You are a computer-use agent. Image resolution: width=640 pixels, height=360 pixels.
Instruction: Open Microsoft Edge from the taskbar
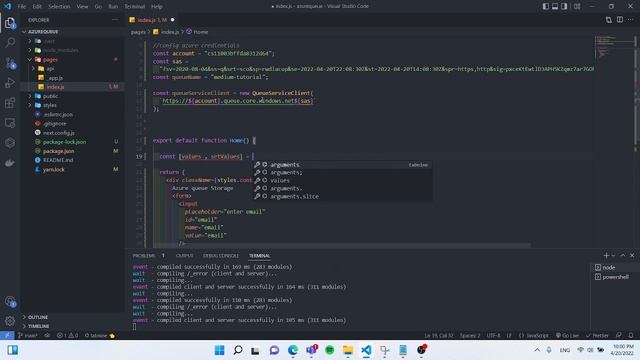tap(293, 350)
